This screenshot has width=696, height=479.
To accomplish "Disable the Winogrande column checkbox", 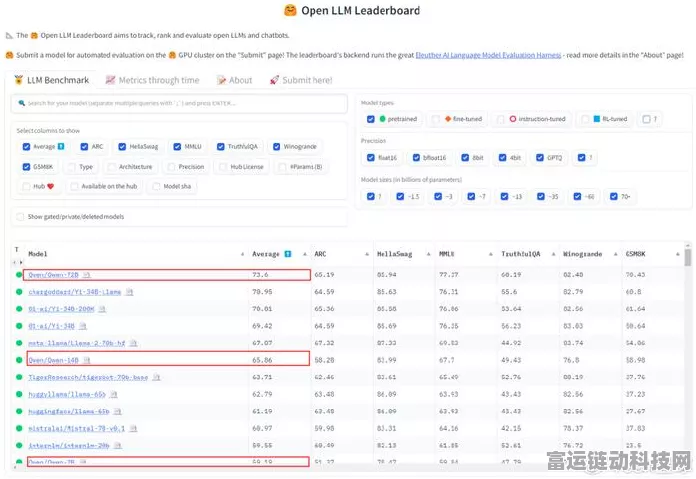I will coord(277,146).
